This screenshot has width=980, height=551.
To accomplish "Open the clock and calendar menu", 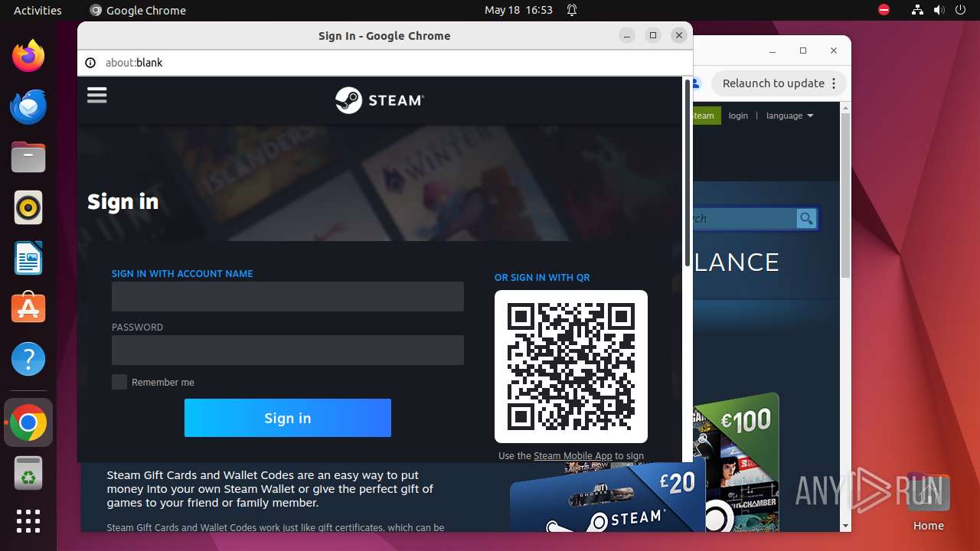I will (x=518, y=10).
